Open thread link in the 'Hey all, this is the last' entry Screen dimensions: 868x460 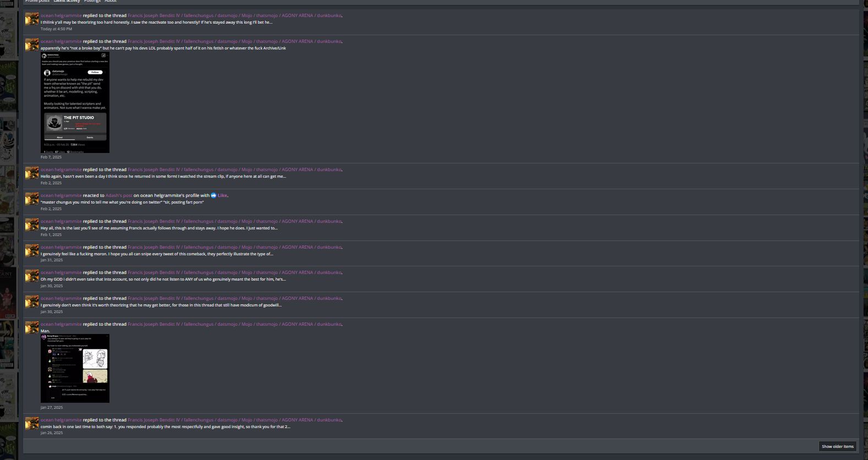click(234, 221)
